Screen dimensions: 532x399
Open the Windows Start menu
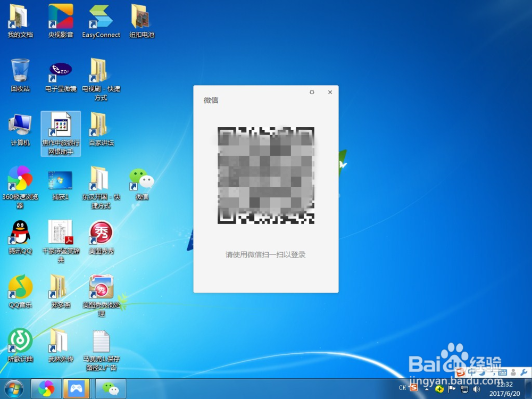[14, 389]
